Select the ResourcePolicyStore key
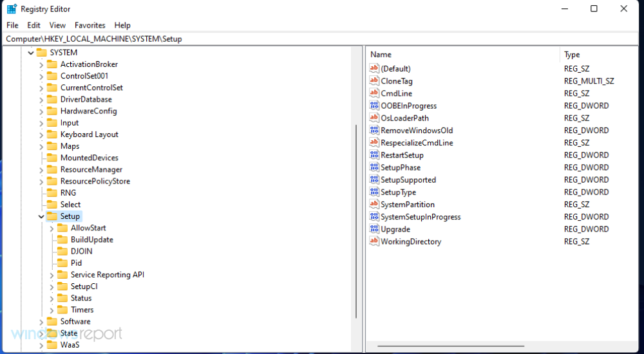Screen dimensions: 644x354 95,181
